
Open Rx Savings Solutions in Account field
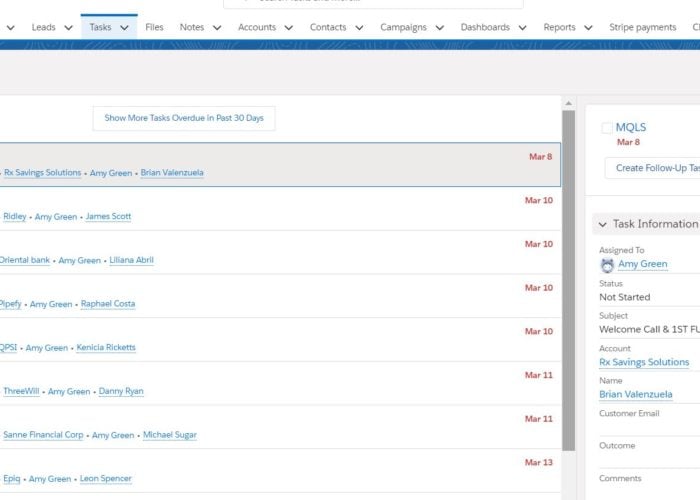(x=644, y=362)
